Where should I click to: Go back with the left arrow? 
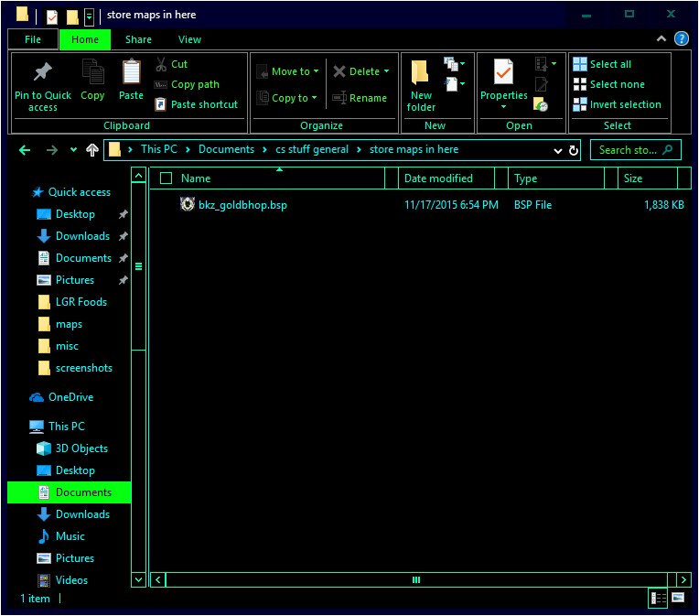(25, 150)
